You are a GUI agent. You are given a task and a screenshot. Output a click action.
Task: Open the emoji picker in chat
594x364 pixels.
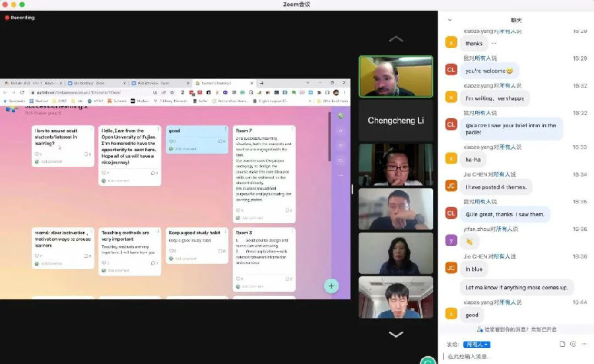(x=573, y=344)
